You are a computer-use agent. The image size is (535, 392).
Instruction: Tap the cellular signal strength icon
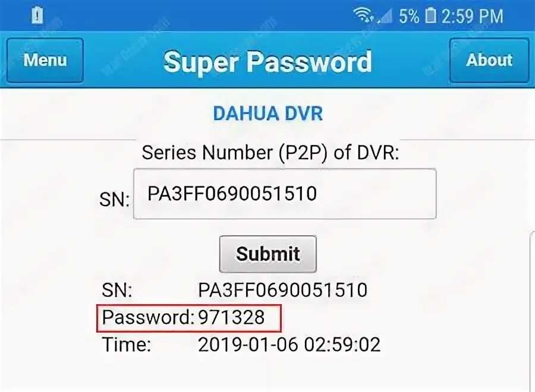[385, 16]
